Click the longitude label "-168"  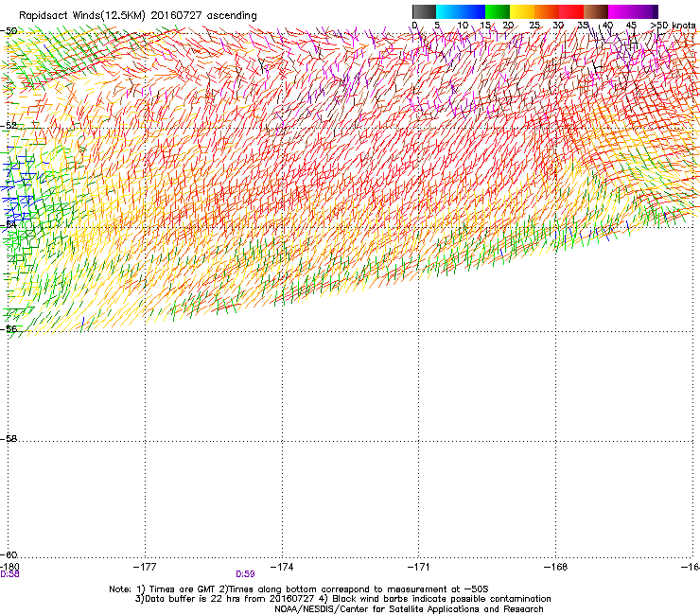point(556,567)
